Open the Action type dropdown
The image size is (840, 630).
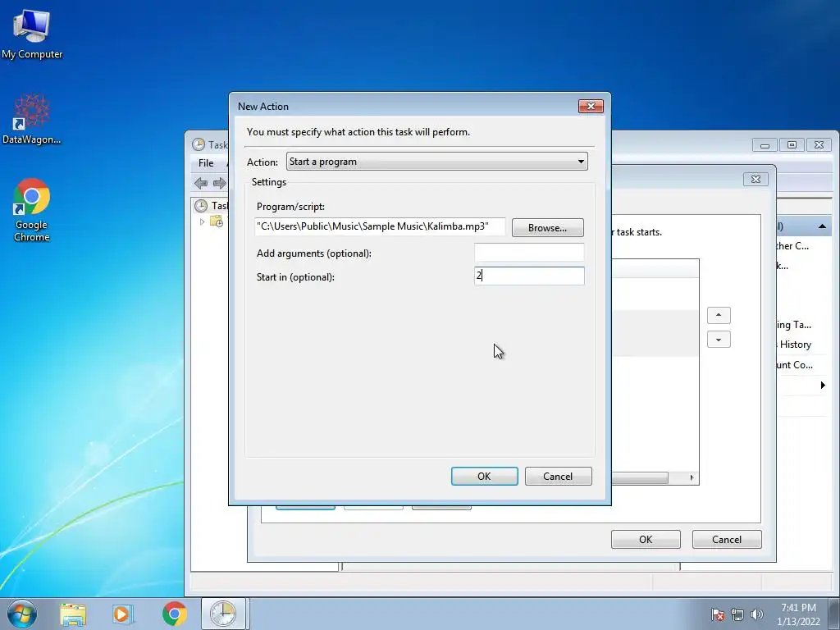436,162
